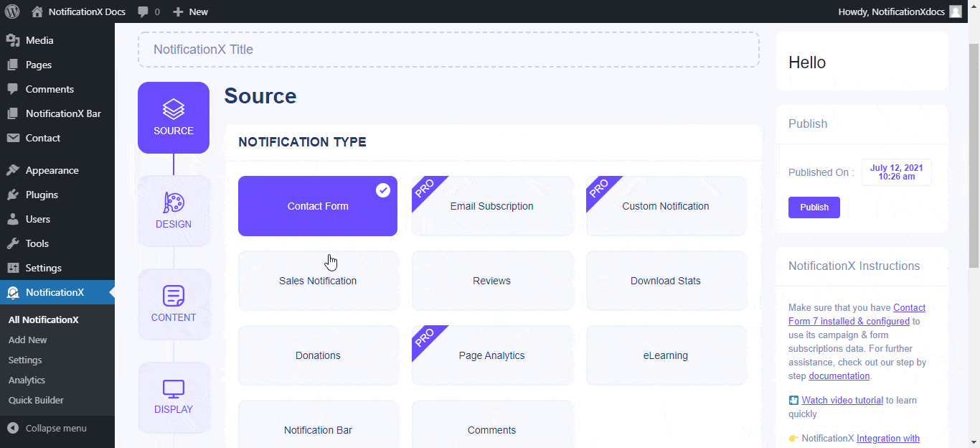The height and width of the screenshot is (448, 980).
Task: Open Watch video tutorial link
Action: click(x=842, y=401)
